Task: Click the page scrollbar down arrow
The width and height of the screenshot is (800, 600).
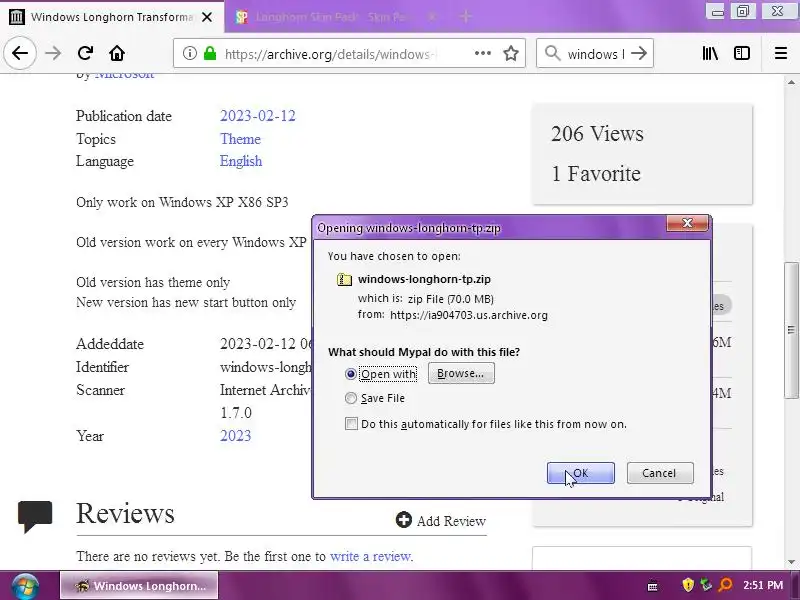Action: point(791,562)
